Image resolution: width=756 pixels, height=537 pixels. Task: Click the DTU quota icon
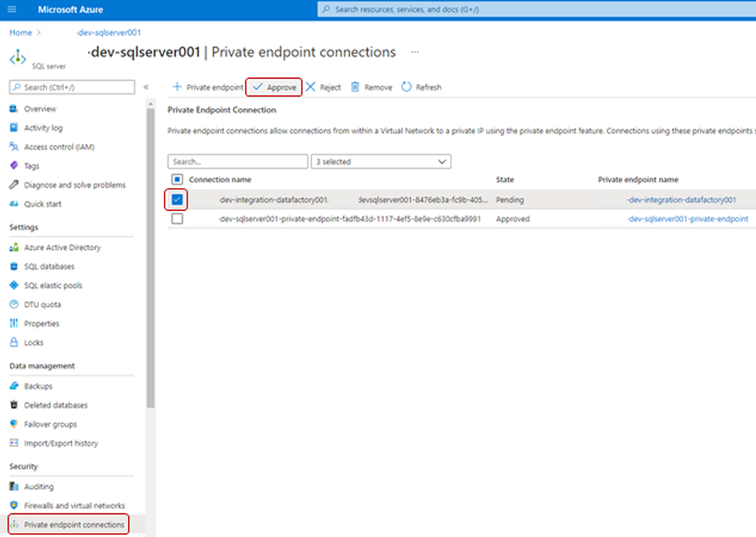14,304
